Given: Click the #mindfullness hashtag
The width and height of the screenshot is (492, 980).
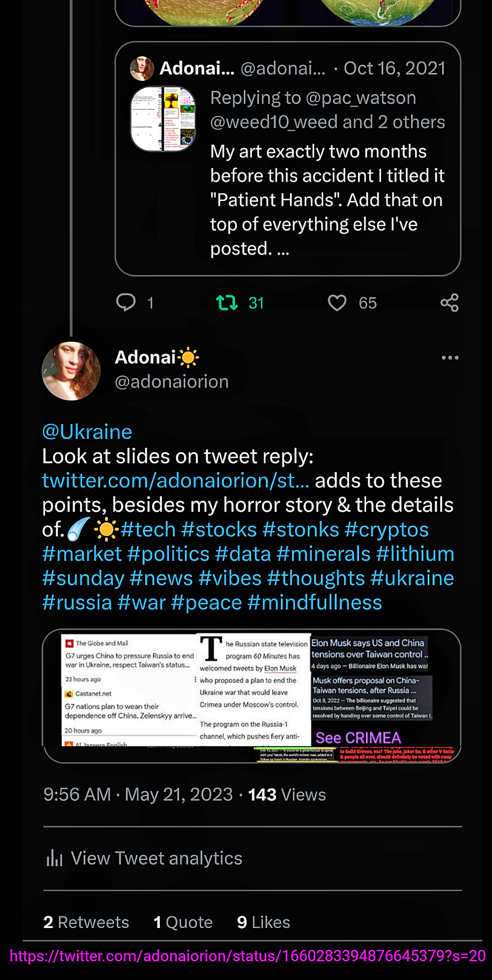Looking at the screenshot, I should tap(315, 603).
